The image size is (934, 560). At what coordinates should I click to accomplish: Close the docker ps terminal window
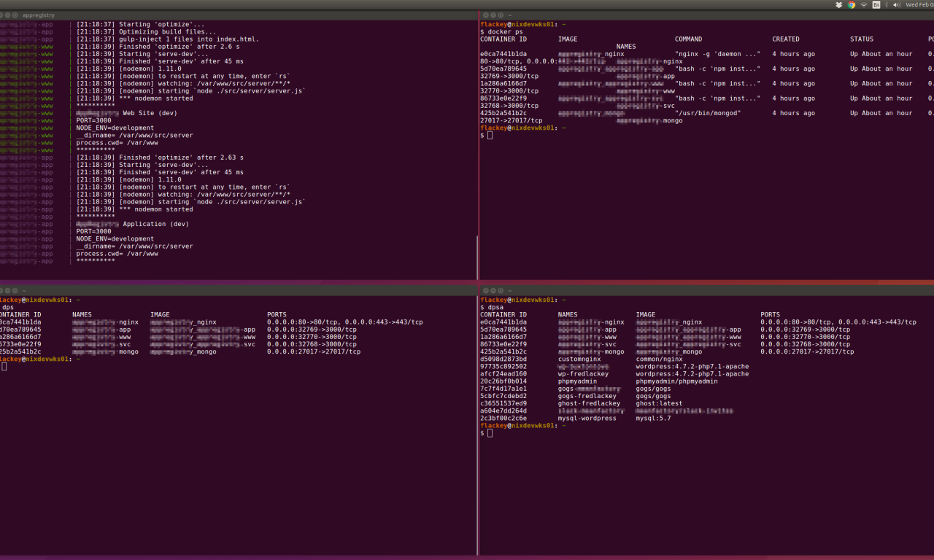point(485,15)
